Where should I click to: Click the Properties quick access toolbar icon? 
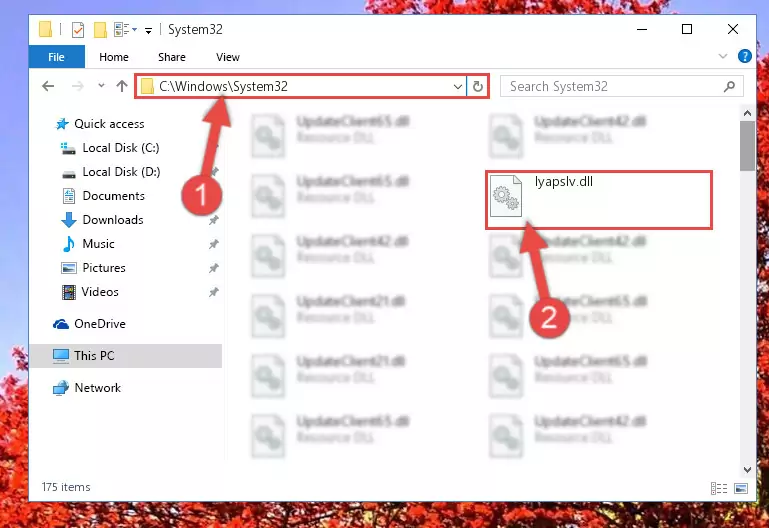coord(77,30)
